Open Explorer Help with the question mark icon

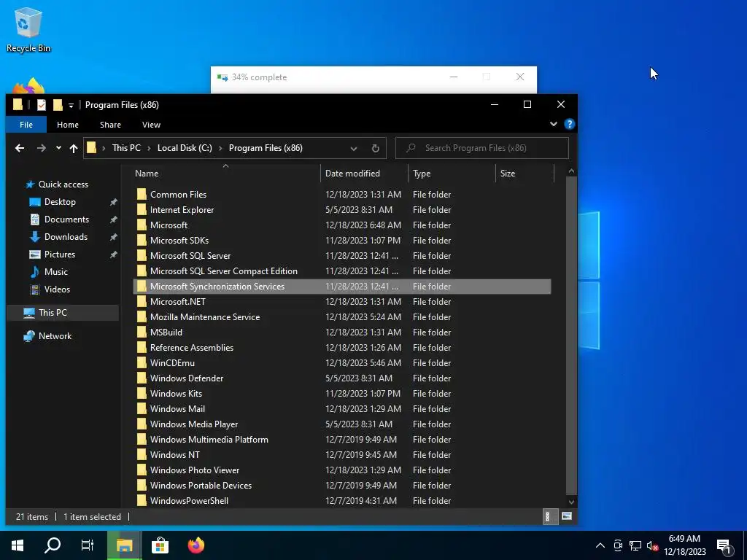pos(569,124)
